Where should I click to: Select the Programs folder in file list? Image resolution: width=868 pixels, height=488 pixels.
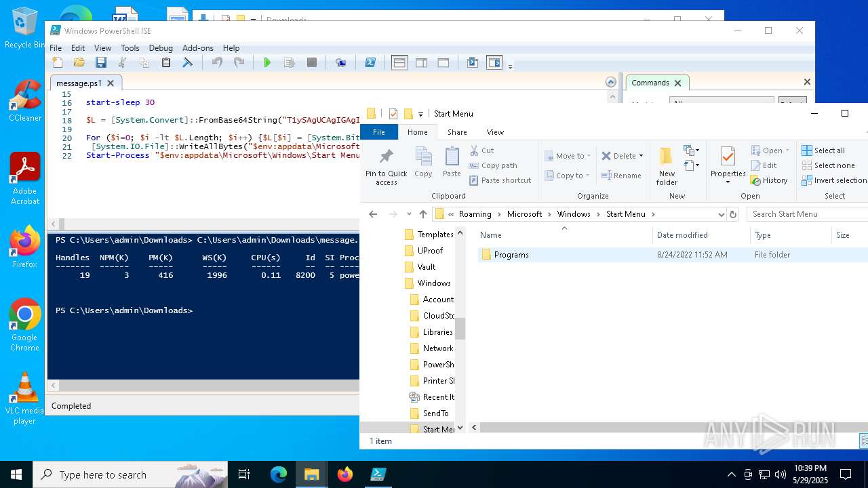click(511, 255)
